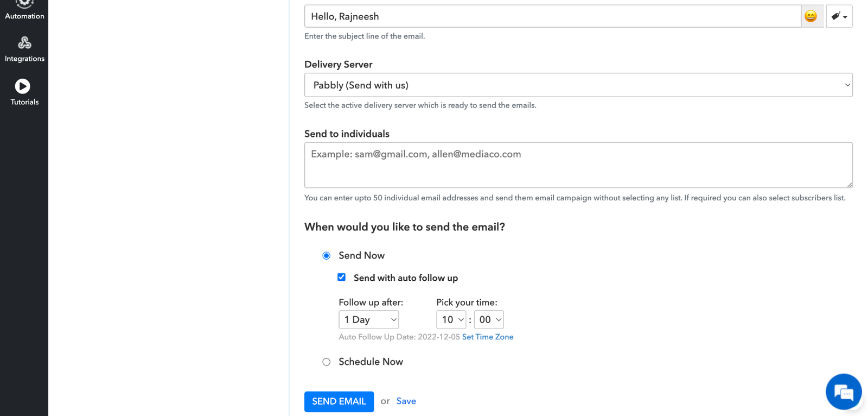868x416 pixels.
Task: Open the follow-up hour dropdown
Action: coord(451,320)
